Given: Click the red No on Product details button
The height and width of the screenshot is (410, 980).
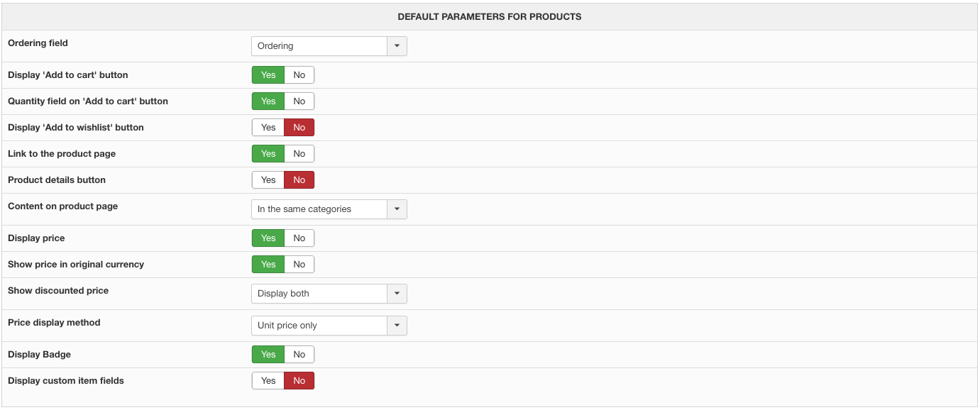Looking at the screenshot, I should click(299, 180).
